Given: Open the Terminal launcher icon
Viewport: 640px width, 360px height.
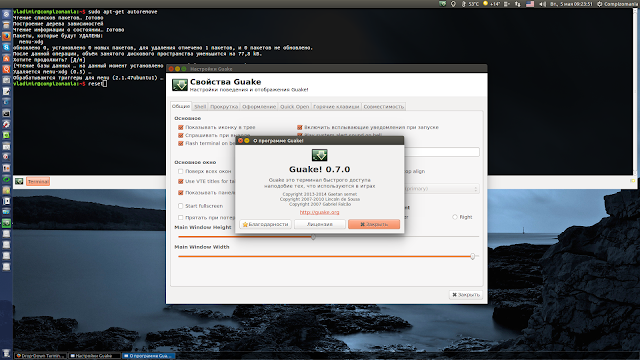Looking at the screenshot, I should click(6, 113).
